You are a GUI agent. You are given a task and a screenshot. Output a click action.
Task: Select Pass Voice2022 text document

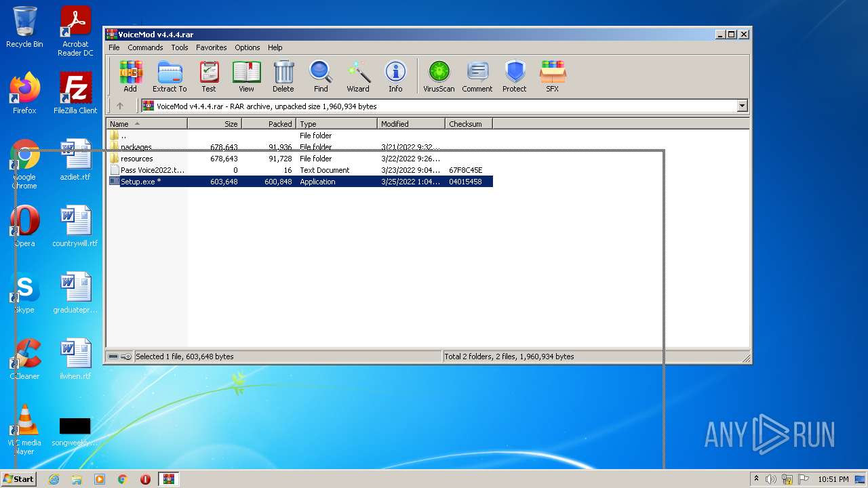[300, 170]
